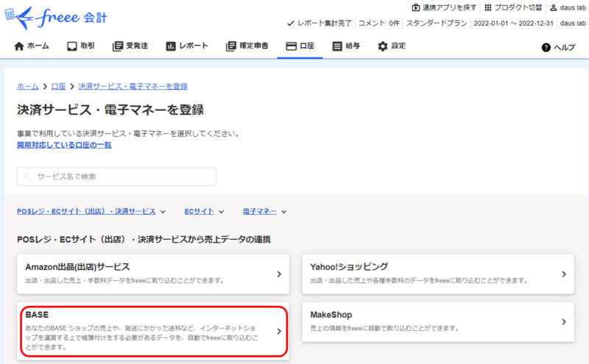Click the MakeShop description text
589x364 pixels.
coord(384,328)
